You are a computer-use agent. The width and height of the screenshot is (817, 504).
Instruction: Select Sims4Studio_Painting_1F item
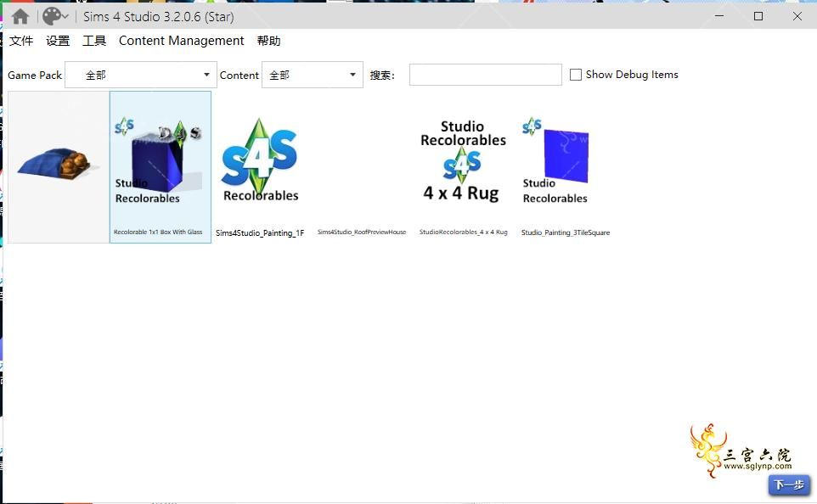(x=260, y=166)
